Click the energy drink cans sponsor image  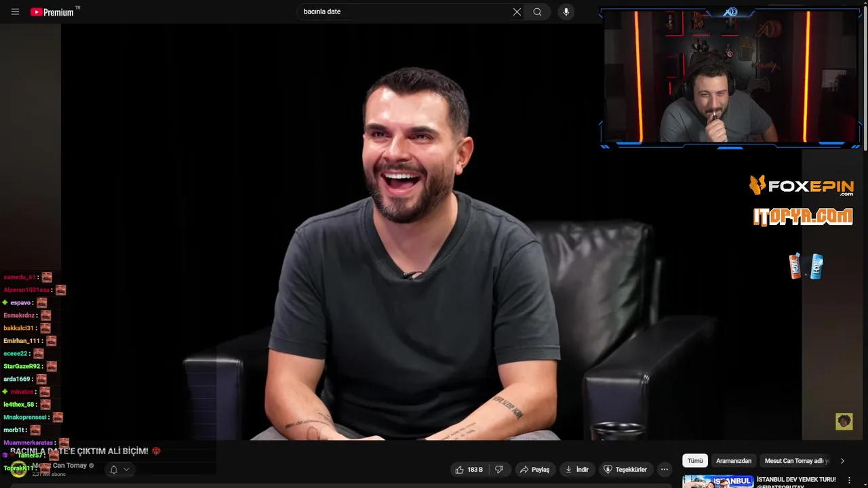pos(806,266)
